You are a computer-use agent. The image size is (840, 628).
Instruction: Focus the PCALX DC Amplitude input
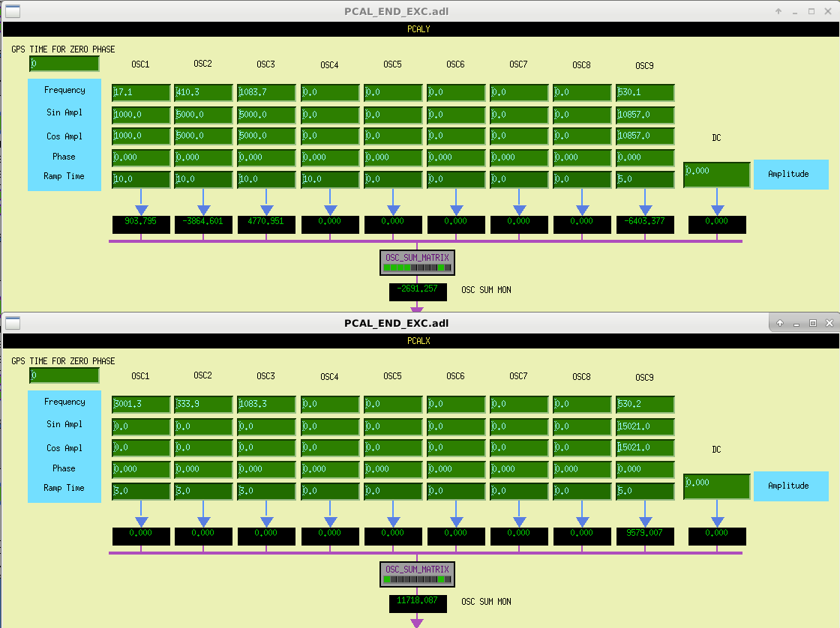click(716, 486)
